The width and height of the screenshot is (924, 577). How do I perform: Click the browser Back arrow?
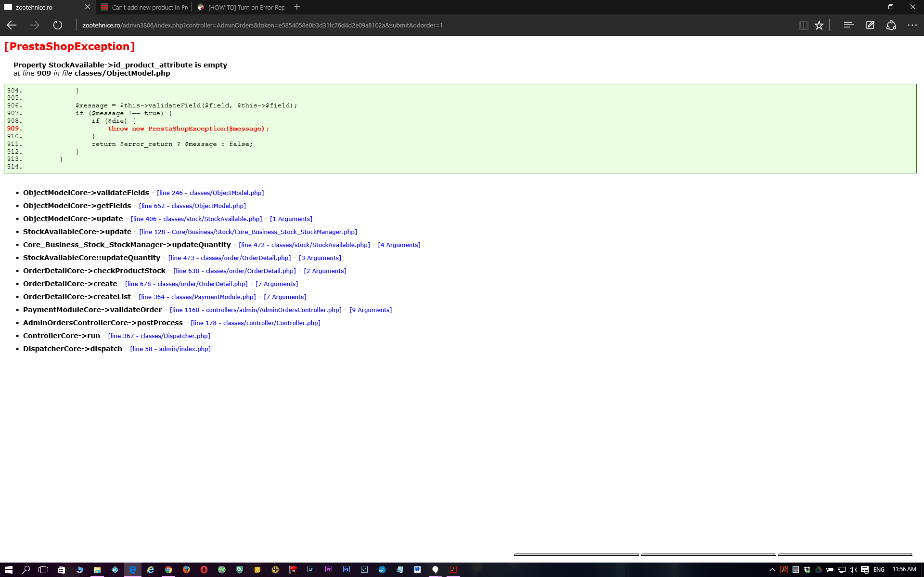(12, 25)
